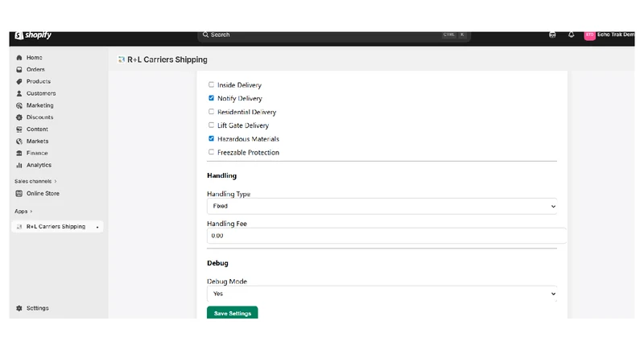Screen dimensions: 644x362
Task: Click the top Search bar
Action: pyautogui.click(x=334, y=35)
